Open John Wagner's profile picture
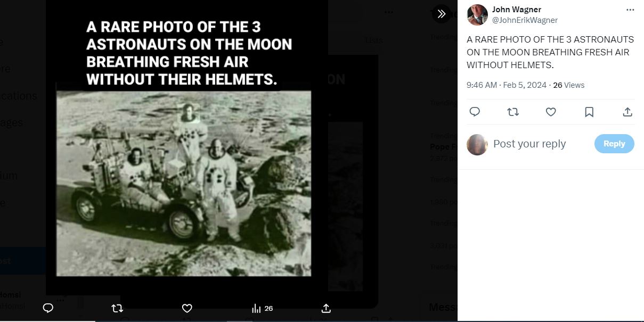 [477, 15]
